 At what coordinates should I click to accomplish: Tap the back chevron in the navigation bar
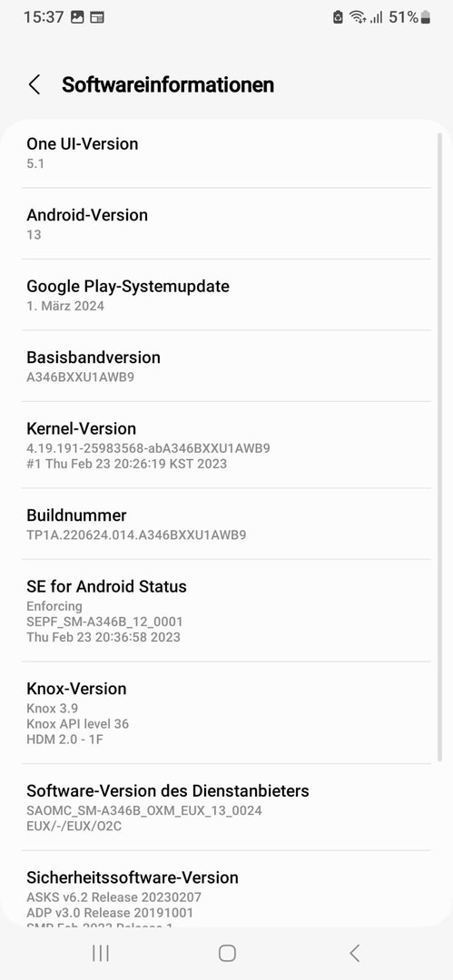pos(354,953)
